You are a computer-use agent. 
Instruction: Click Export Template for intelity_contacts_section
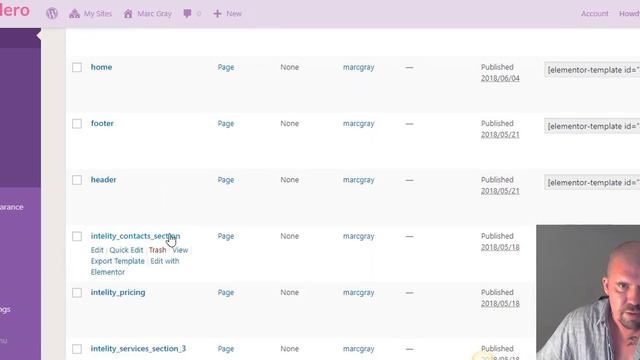[118, 261]
